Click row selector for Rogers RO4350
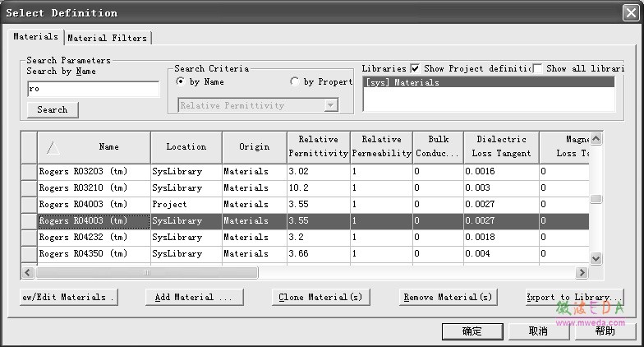644x347 pixels. (30, 253)
